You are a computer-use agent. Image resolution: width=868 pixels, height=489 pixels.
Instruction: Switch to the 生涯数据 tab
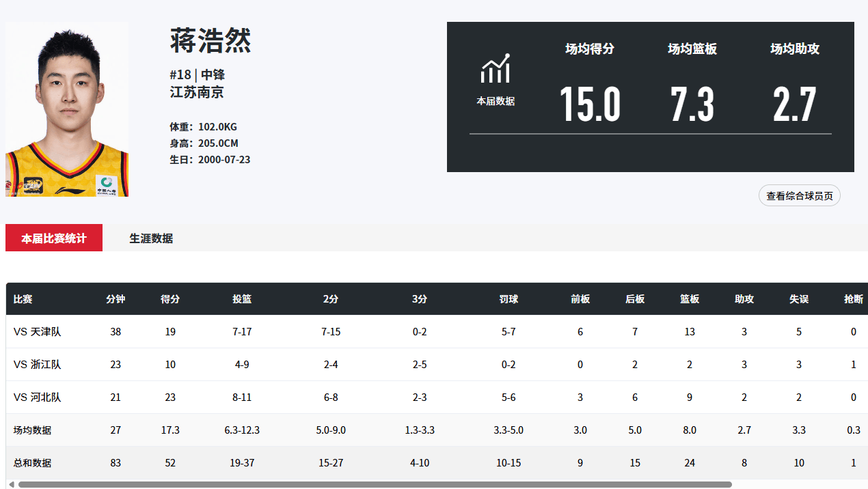click(151, 238)
